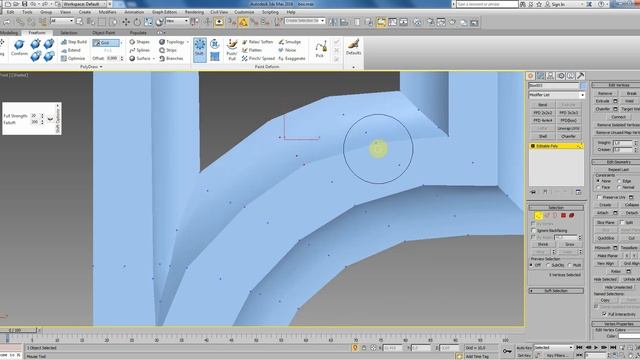Switch to the Freeform ribbon tab
This screenshot has height=360, width=640.
click(x=37, y=33)
